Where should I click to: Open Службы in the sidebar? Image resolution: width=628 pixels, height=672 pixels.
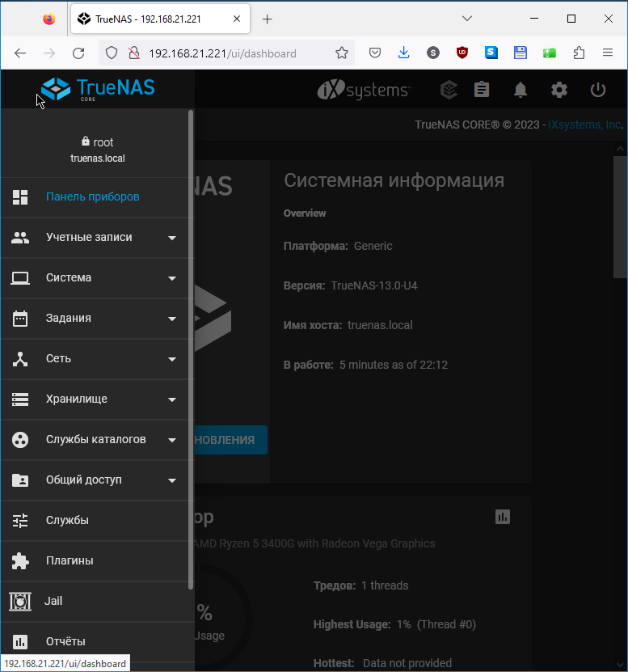[67, 520]
